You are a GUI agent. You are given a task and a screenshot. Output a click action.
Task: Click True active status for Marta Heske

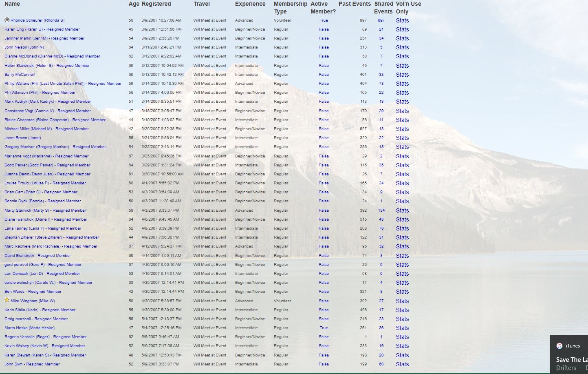pyautogui.click(x=324, y=328)
